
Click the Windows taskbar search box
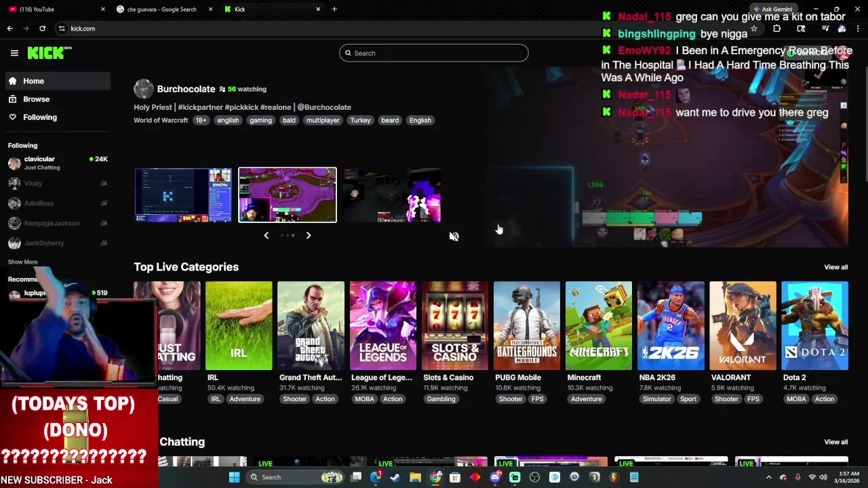coord(295,477)
